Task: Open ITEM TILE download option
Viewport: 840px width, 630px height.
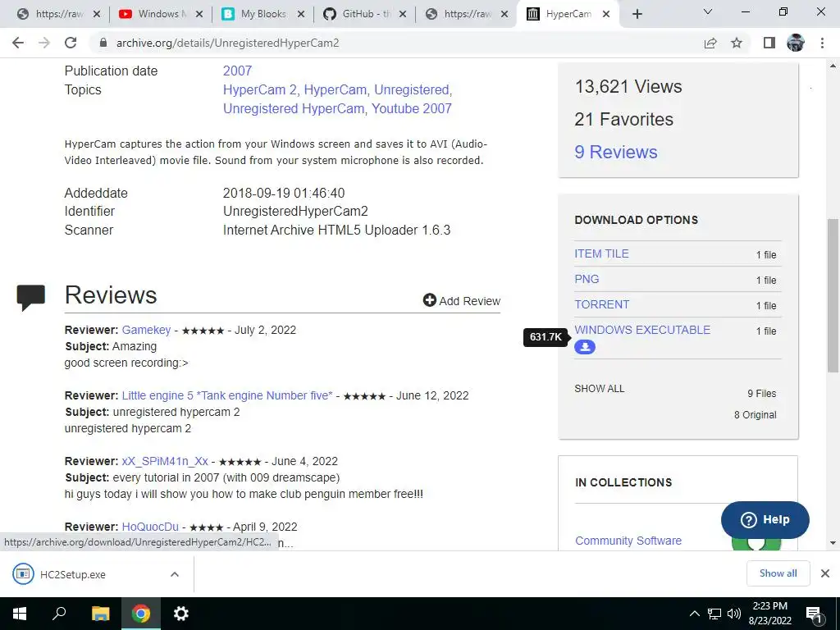Action: coord(601,254)
